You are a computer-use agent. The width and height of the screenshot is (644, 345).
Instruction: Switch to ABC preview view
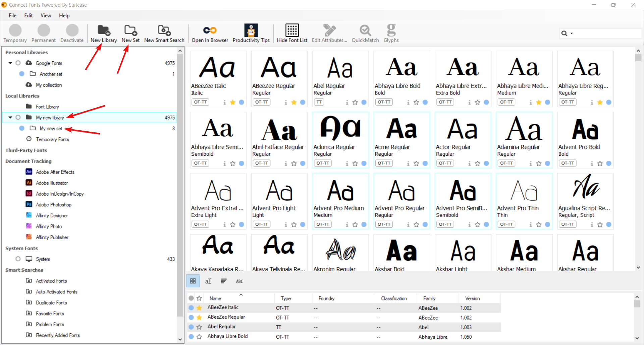tap(239, 281)
